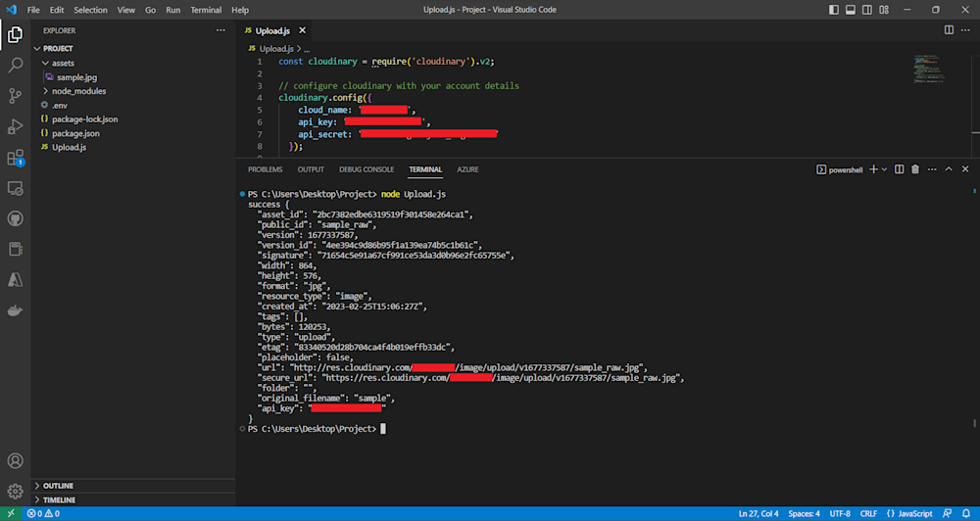Expand the node_modules folder
980x521 pixels.
tap(45, 91)
